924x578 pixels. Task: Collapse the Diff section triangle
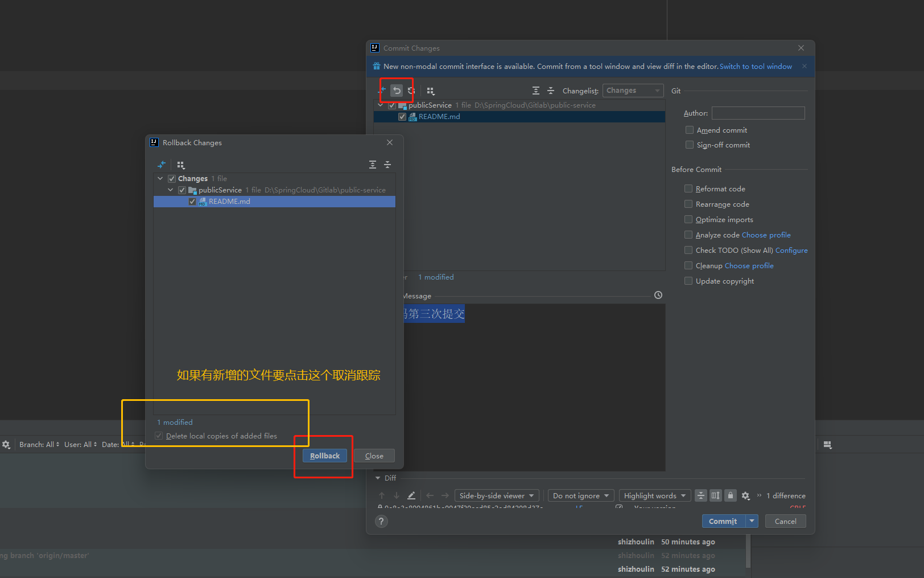pos(378,478)
